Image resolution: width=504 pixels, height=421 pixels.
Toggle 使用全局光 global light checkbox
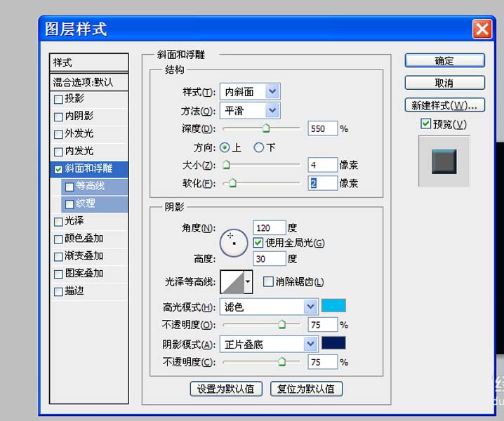pos(258,243)
